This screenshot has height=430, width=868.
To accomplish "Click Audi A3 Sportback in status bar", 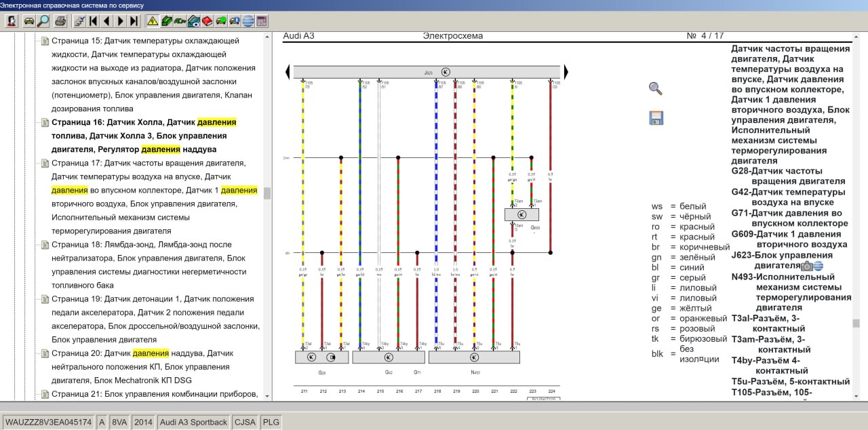I will coord(193,422).
